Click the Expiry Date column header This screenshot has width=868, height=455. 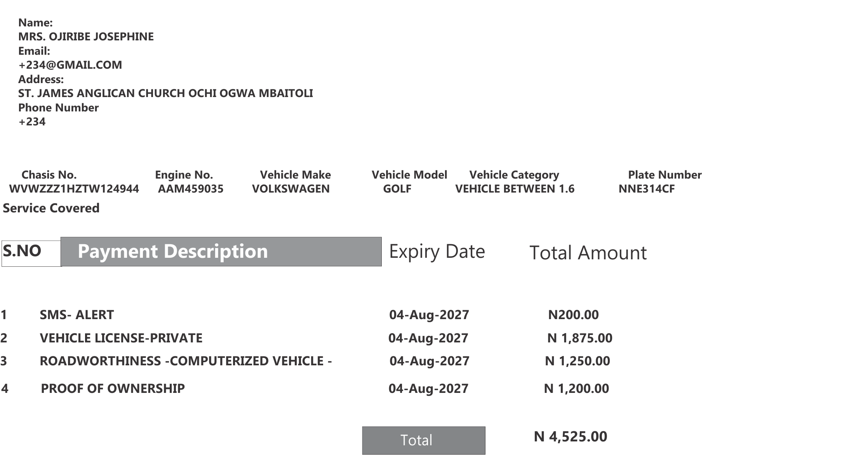coord(437,252)
